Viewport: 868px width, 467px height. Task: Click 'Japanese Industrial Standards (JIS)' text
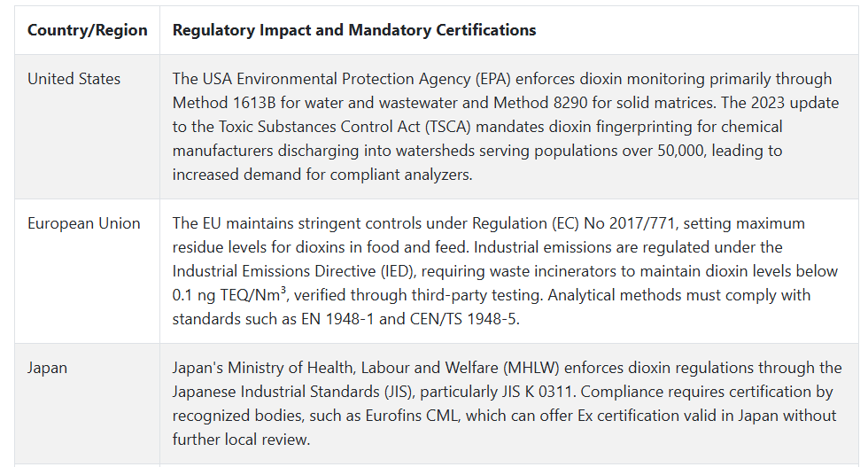click(x=293, y=392)
